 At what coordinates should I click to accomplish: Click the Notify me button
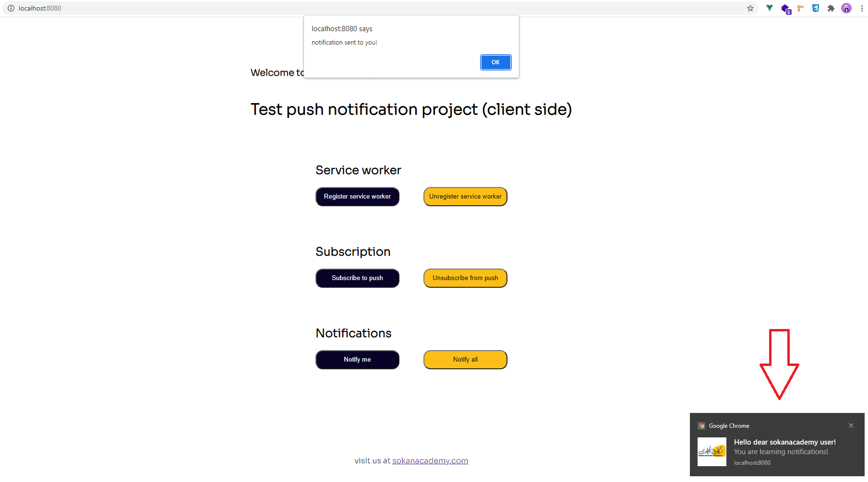[357, 360]
